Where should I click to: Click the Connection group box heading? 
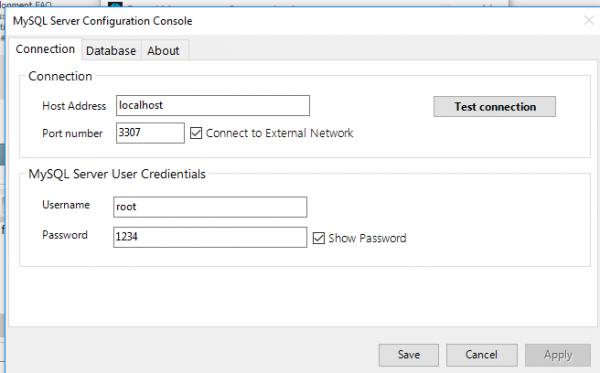tap(60, 76)
